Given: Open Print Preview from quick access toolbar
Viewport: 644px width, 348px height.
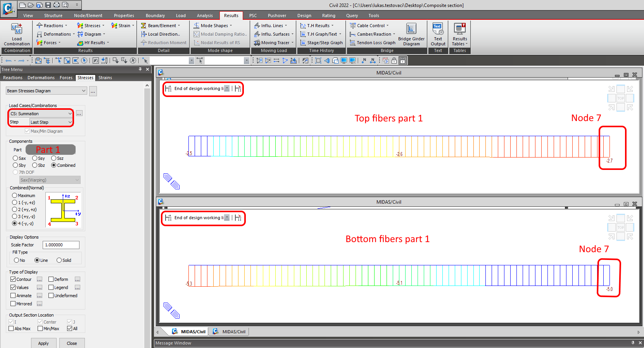Looking at the screenshot, I should click(x=65, y=5).
